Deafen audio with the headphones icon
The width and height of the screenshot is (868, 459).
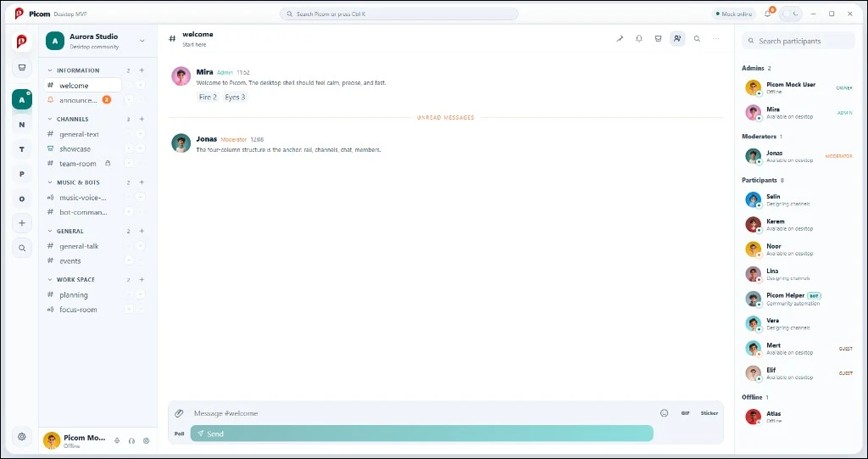click(x=131, y=440)
